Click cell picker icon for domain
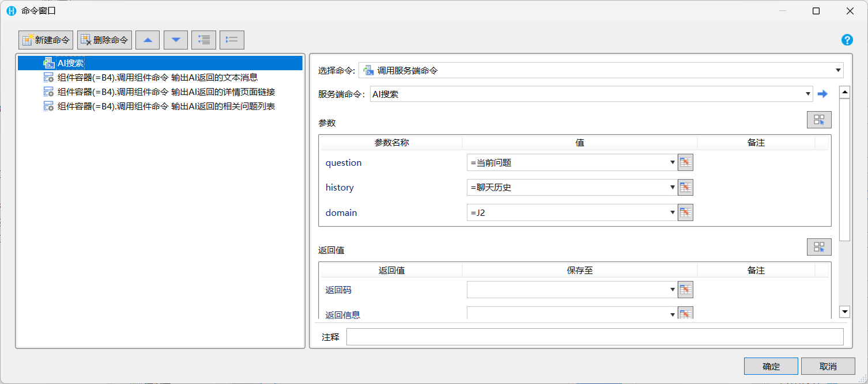The image size is (868, 384). point(685,212)
